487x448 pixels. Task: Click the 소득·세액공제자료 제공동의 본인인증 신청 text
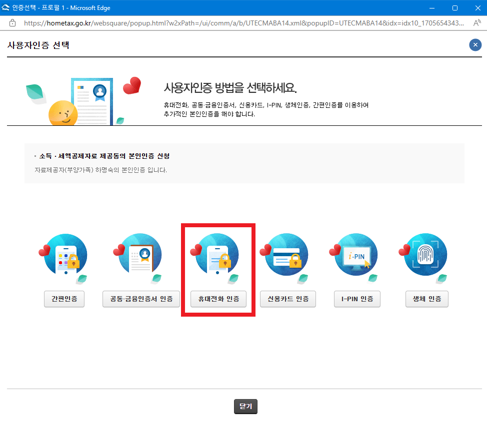pos(104,156)
